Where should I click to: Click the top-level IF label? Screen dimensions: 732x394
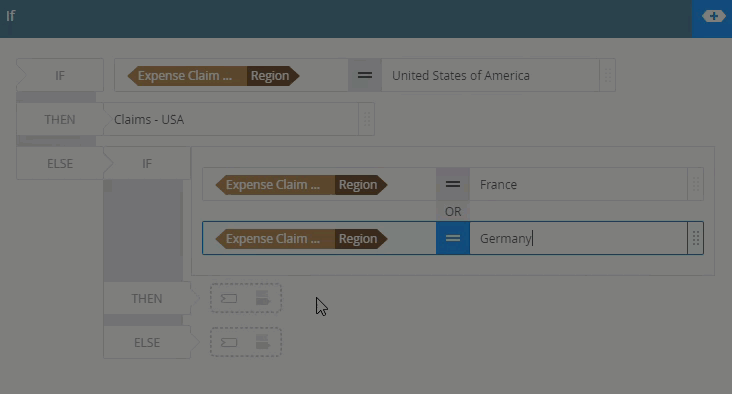click(x=60, y=75)
